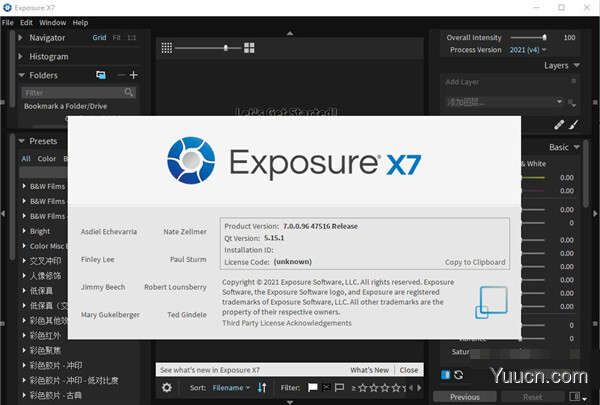Open the Process Version 2021 (v4) dropdown
Viewport: 600px width, 405px height.
click(528, 50)
